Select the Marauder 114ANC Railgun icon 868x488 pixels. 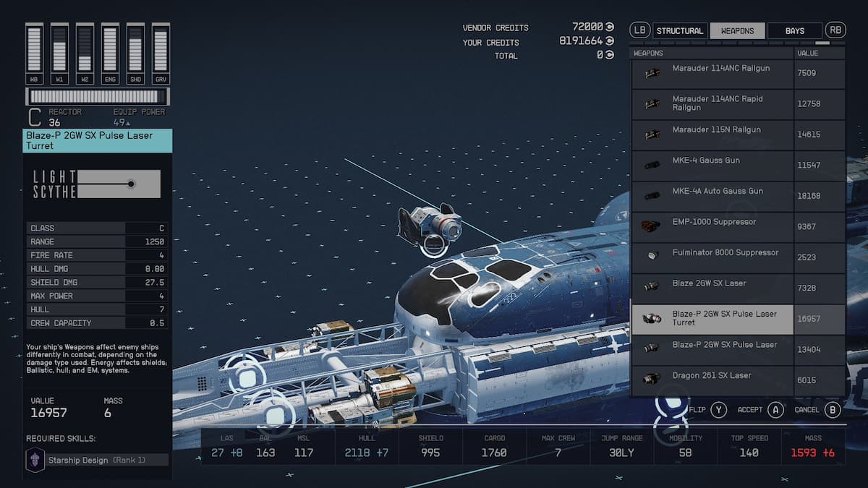(652, 73)
